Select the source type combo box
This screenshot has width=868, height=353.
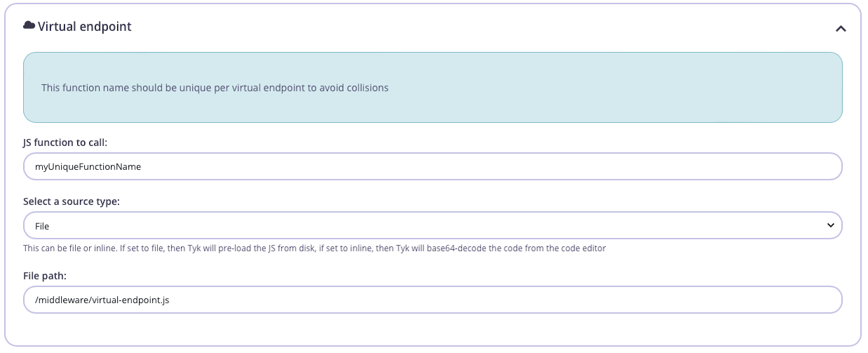click(432, 226)
